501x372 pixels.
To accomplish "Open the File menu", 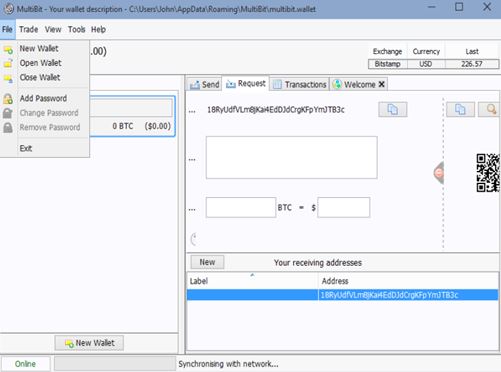I will (x=7, y=29).
